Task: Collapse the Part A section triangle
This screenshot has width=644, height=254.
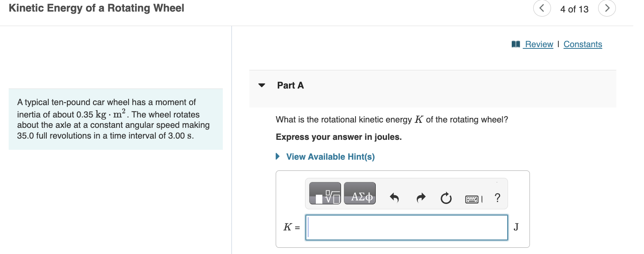Action: coord(262,85)
